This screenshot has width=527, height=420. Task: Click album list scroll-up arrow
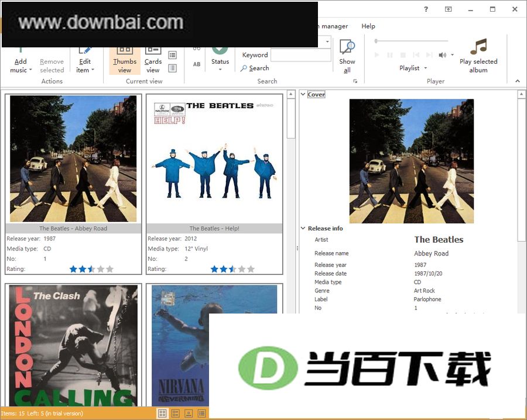(291, 94)
